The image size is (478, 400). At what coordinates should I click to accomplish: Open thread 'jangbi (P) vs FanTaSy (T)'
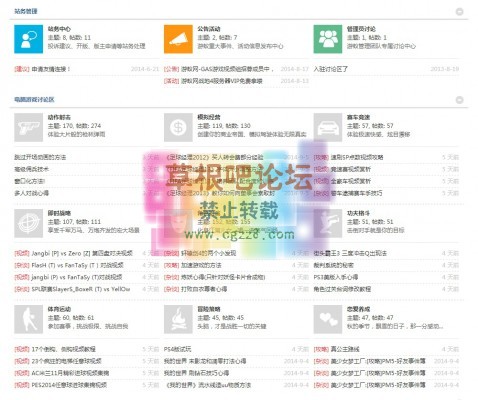[77, 277]
